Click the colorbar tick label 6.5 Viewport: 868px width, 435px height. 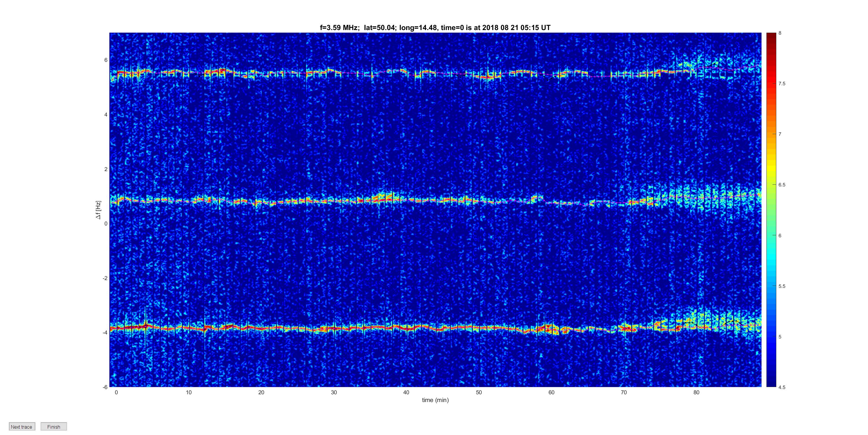[782, 184]
